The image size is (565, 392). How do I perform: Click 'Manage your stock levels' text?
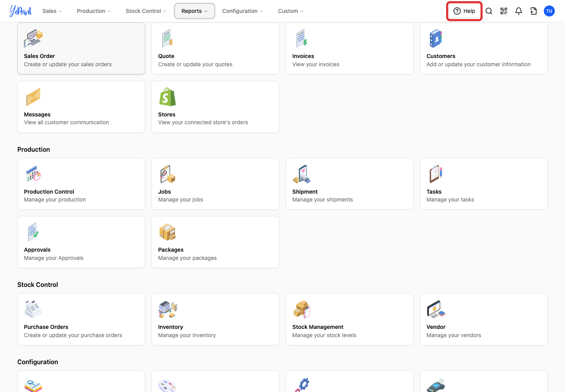324,335
